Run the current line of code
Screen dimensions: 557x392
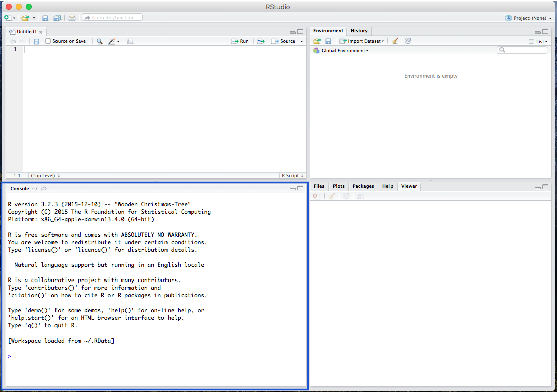240,41
